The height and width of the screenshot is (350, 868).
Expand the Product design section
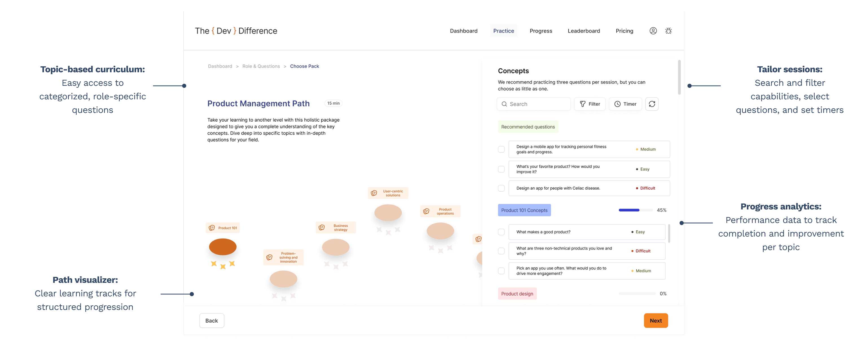(517, 294)
